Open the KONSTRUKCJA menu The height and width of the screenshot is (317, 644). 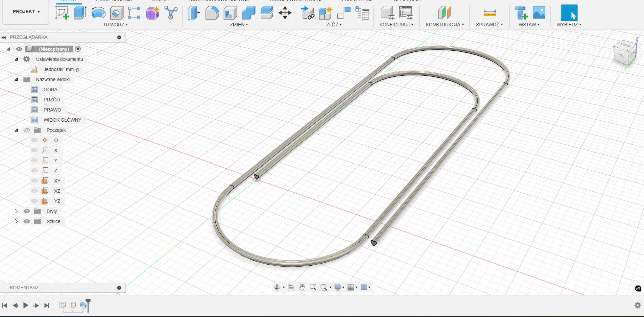tap(445, 25)
